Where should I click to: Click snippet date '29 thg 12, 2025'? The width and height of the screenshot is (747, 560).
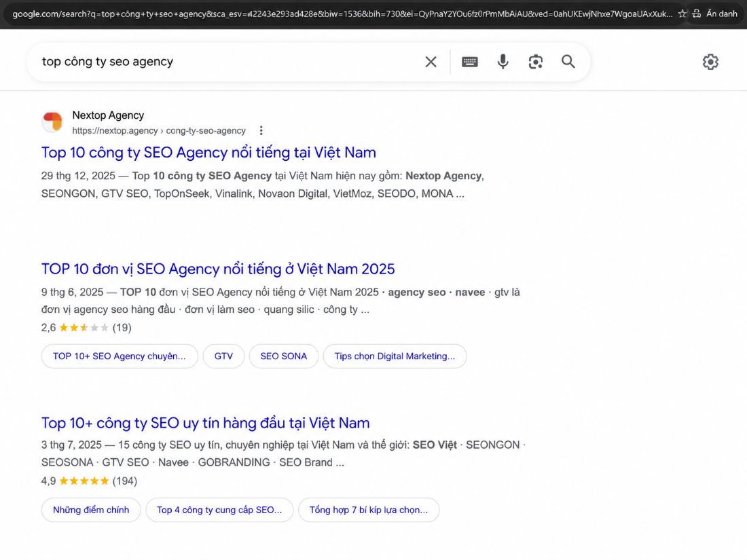click(78, 176)
